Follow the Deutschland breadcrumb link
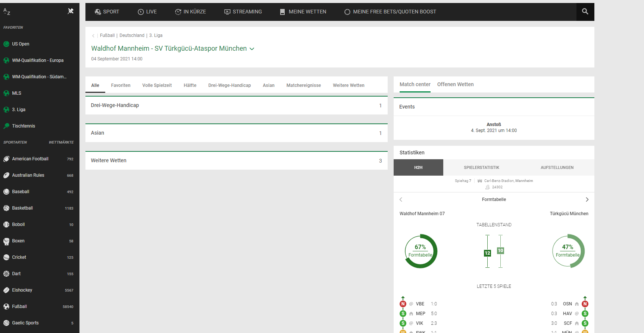 (132, 35)
